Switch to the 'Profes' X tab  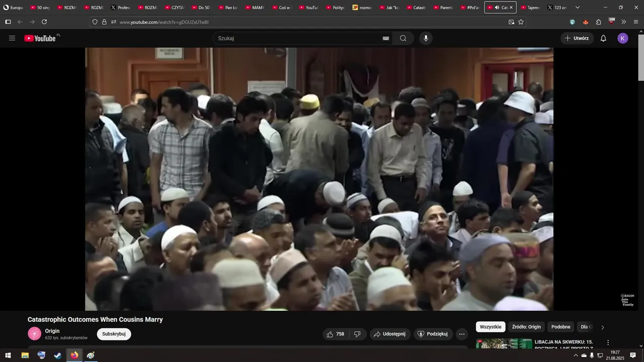click(121, 8)
